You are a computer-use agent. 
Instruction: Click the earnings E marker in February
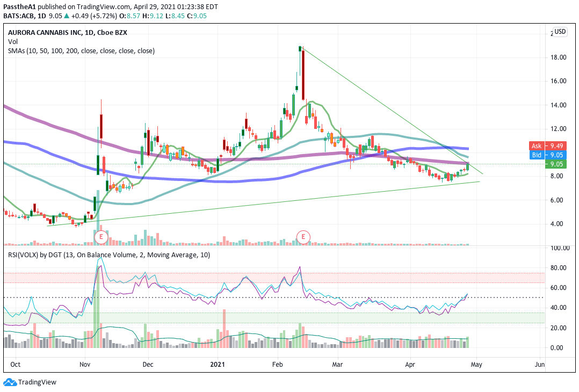click(303, 237)
